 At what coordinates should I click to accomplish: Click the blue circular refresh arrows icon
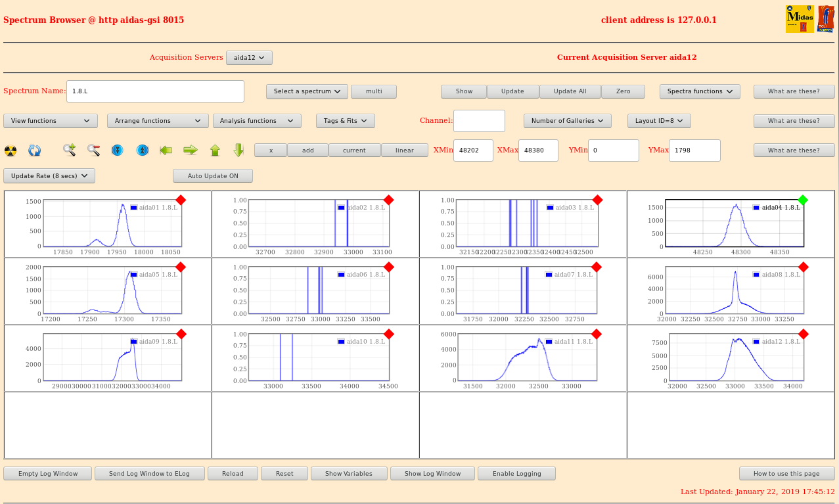click(x=35, y=150)
